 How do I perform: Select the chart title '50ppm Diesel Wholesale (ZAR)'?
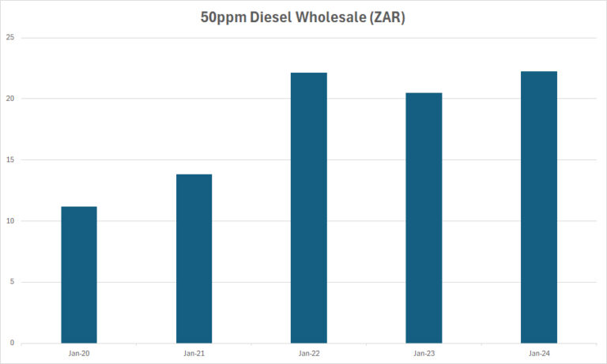coord(303,17)
